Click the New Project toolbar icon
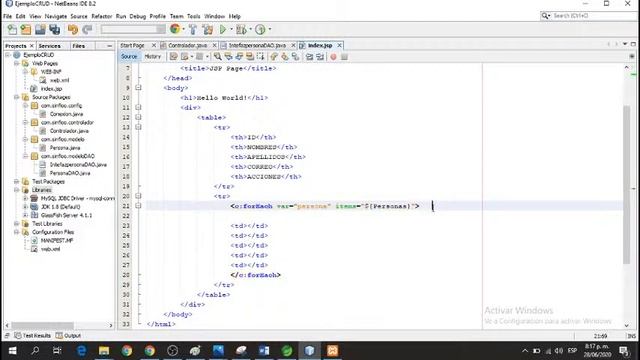This screenshot has height=360, width=640. pos(26,29)
